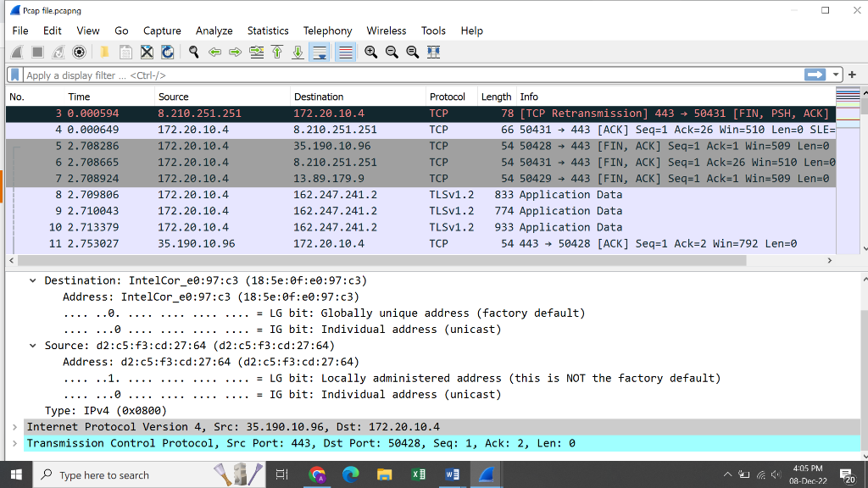Select the Locally administered address LG bit line
The width and height of the screenshot is (868, 488).
point(392,378)
